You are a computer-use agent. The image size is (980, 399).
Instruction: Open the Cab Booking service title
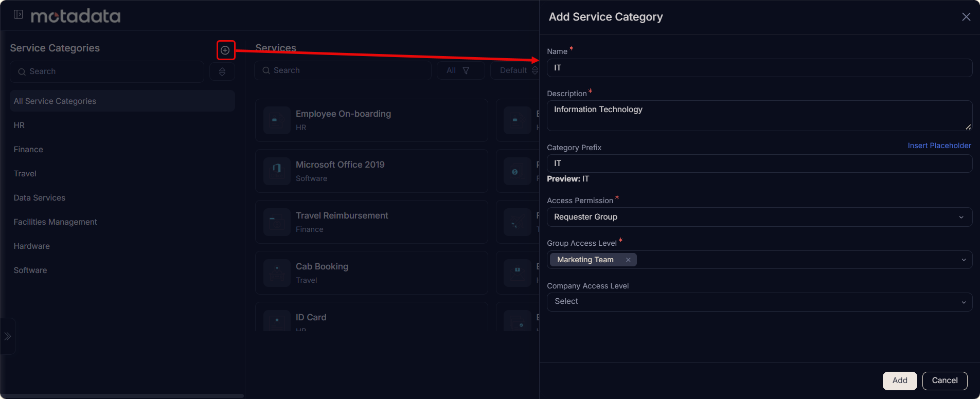pyautogui.click(x=322, y=266)
